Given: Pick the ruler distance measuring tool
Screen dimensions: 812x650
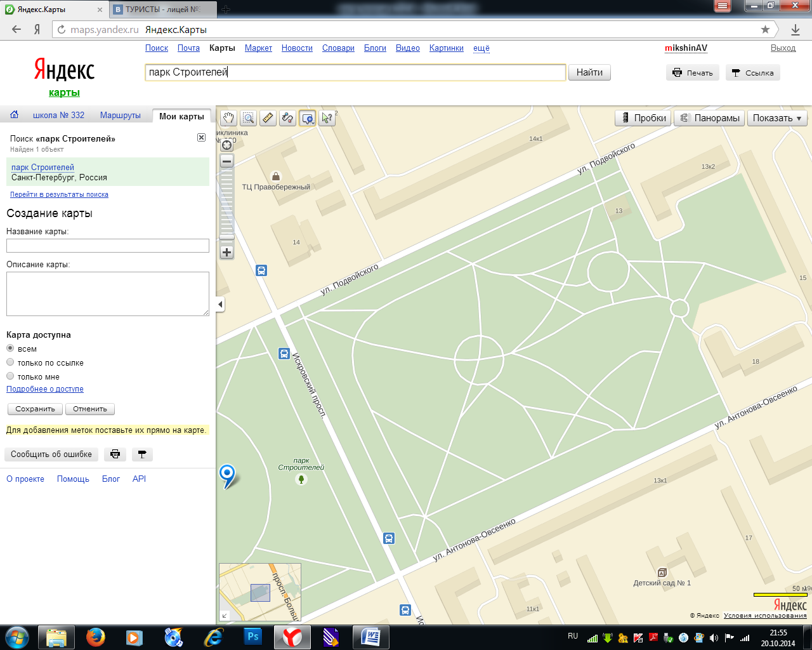Looking at the screenshot, I should [x=268, y=117].
